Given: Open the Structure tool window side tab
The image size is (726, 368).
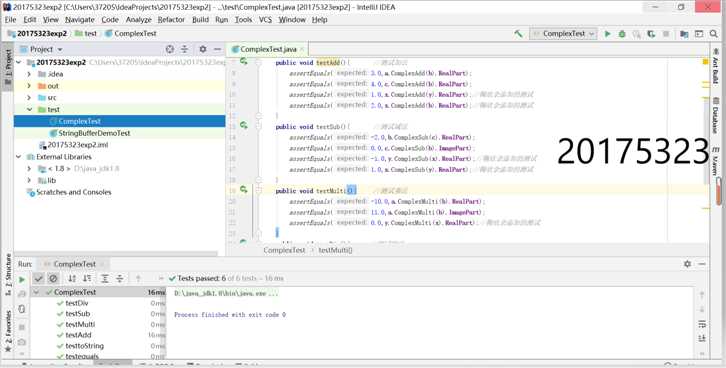Looking at the screenshot, I should point(8,275).
